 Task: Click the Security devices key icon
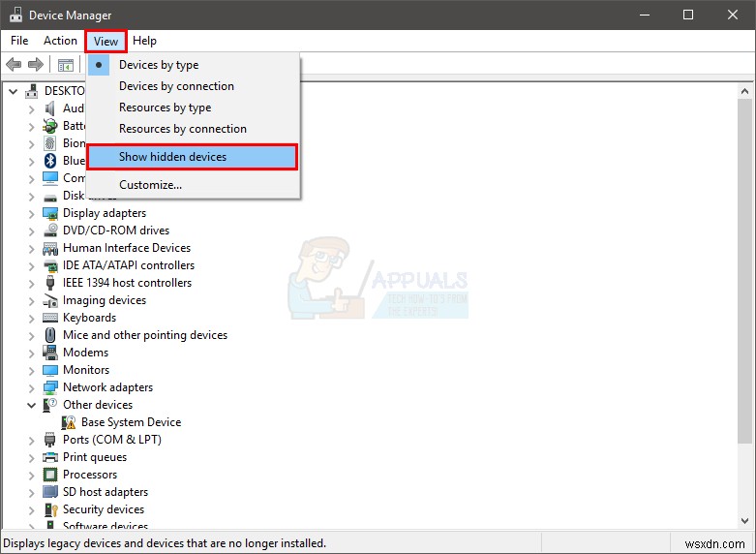(50, 509)
